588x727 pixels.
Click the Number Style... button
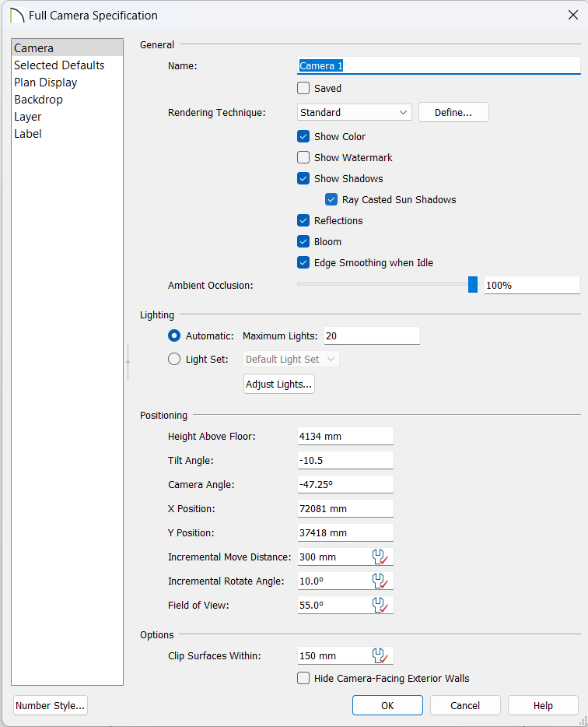51,705
